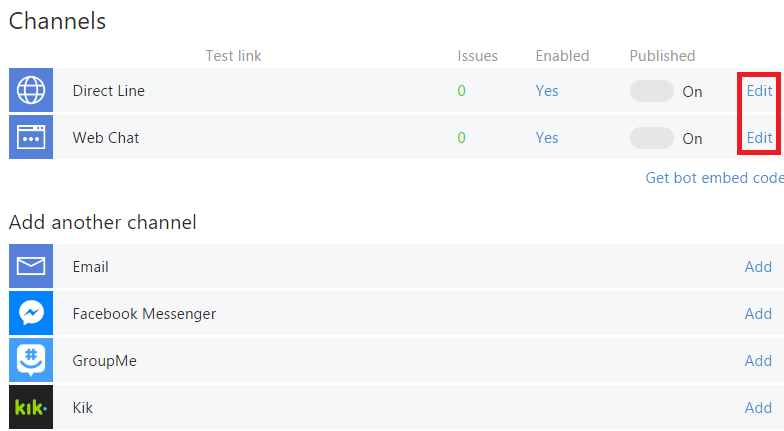Edit the Direct Line channel
784x431 pixels.
tap(759, 90)
